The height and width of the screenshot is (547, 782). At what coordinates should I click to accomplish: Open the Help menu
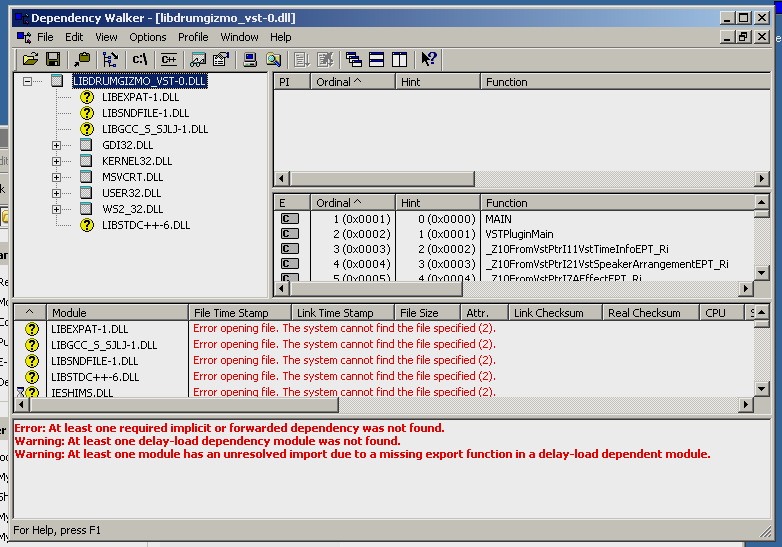(281, 37)
